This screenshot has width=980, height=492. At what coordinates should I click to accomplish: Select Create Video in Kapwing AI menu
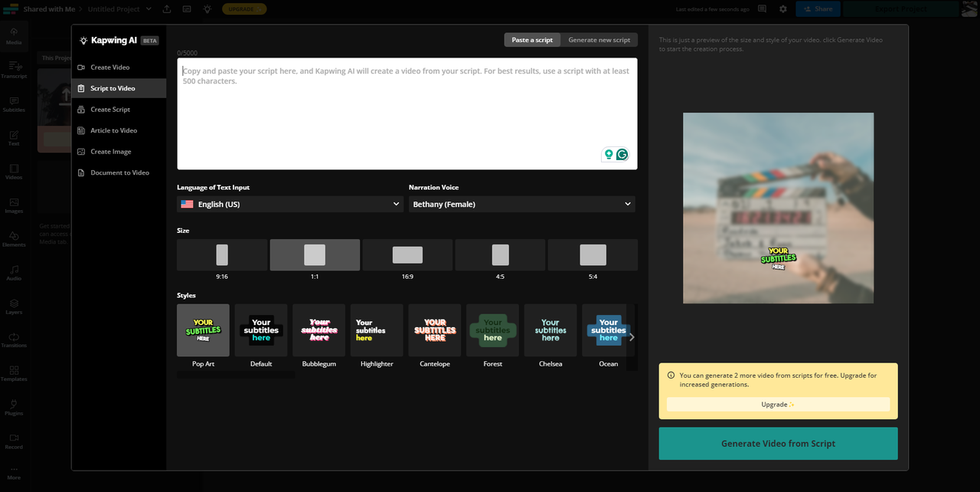(x=119, y=67)
